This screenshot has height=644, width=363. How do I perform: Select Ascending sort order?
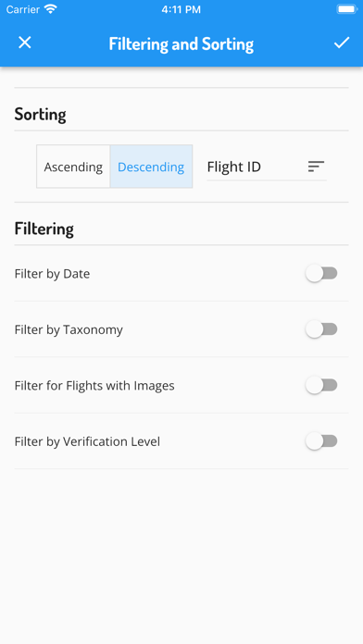point(73,167)
